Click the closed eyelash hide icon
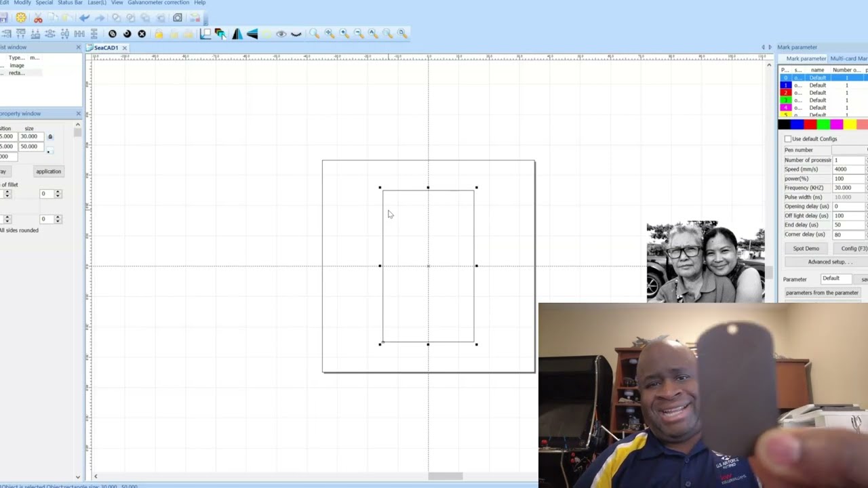The image size is (868, 488). 296,34
